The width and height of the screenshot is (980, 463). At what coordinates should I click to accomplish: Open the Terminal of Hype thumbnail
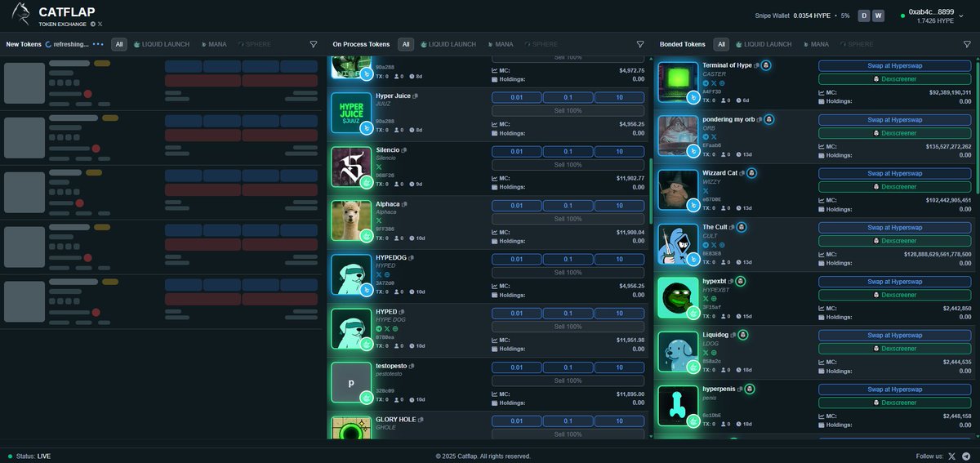(678, 82)
